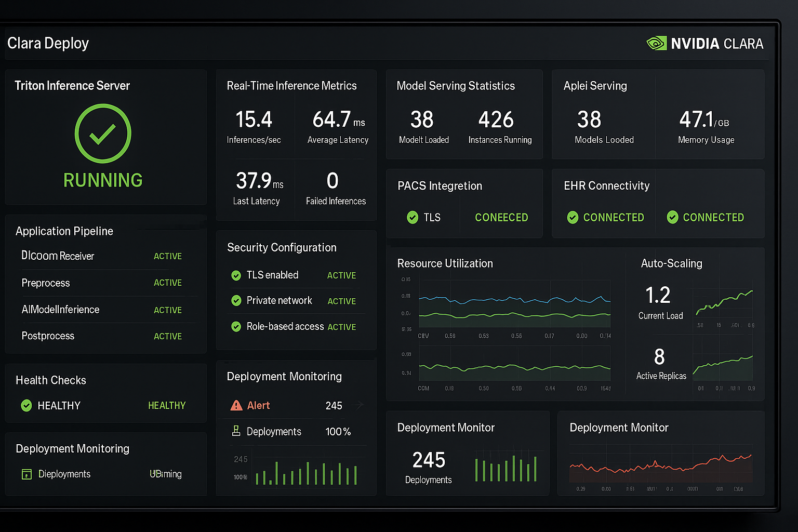Viewport: 798px width, 532px height.
Task: Expand the Application Pipeline panel
Action: pos(64,231)
